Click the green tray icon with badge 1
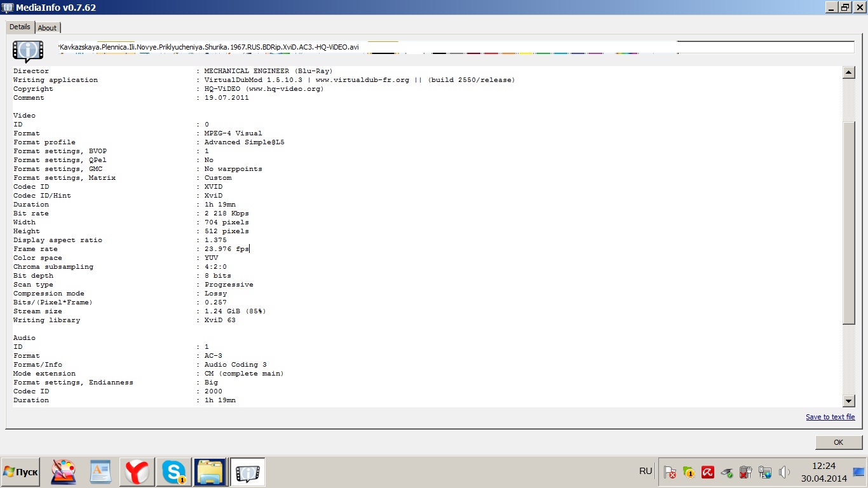This screenshot has height=488, width=868. click(689, 472)
